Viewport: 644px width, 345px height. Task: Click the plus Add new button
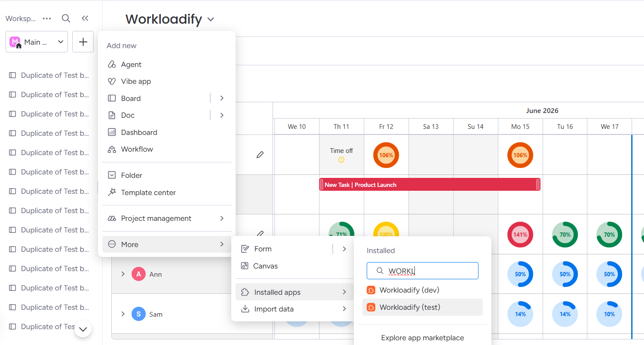point(83,42)
